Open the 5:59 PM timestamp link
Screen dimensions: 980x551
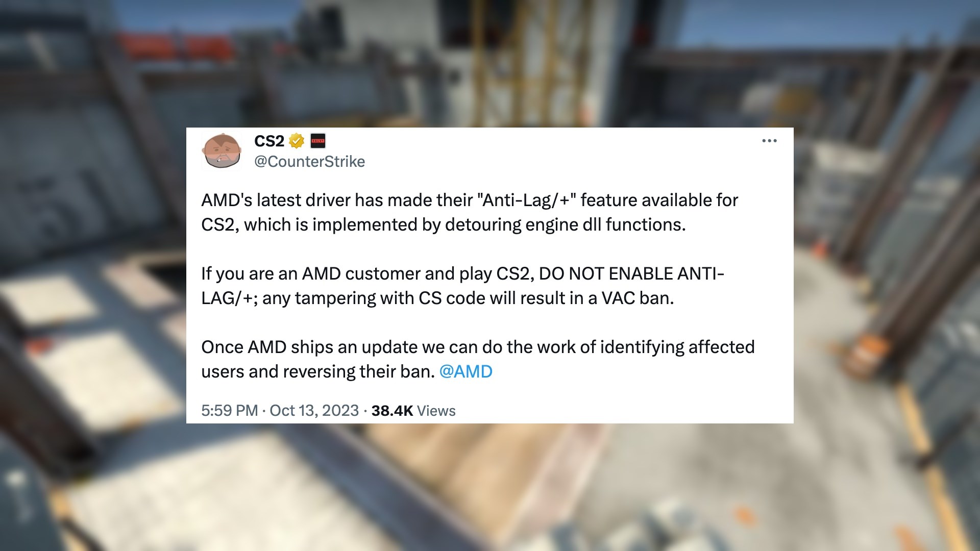(230, 411)
